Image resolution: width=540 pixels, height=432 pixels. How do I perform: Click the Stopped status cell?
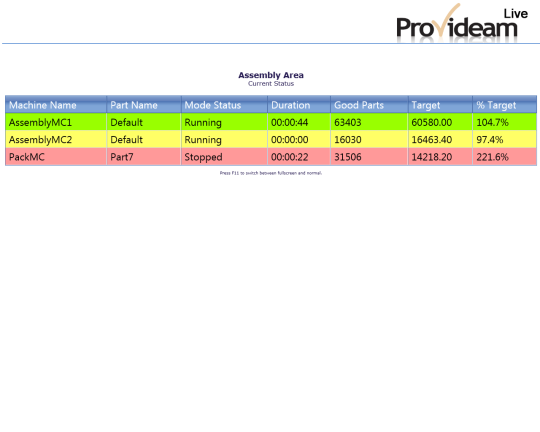coord(224,157)
